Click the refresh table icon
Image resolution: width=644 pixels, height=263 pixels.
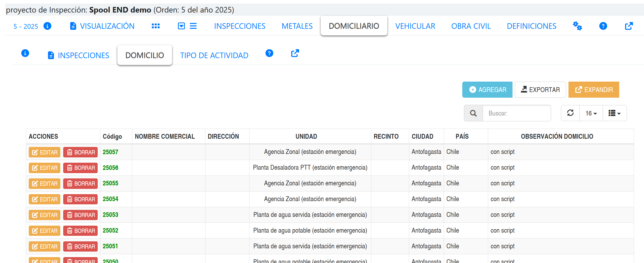pyautogui.click(x=570, y=113)
